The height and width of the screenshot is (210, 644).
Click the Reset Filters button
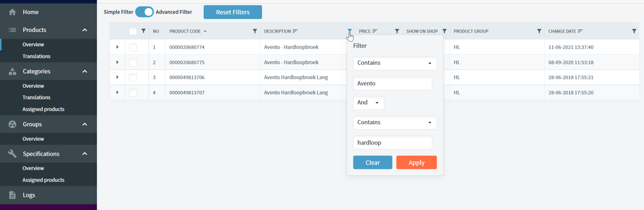click(x=233, y=12)
